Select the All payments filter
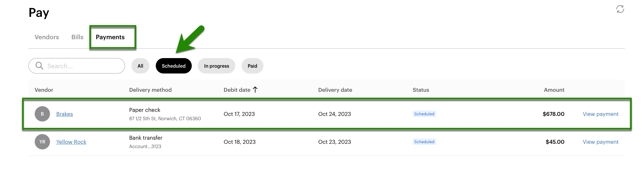The image size is (644, 176). [x=140, y=66]
